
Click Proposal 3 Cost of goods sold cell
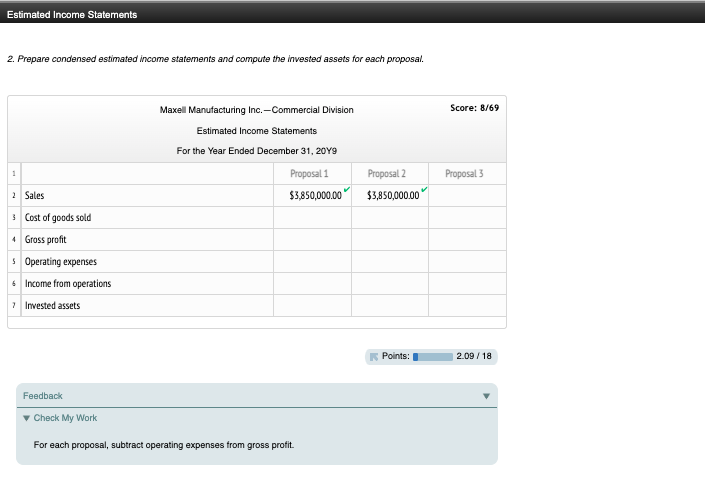467,218
